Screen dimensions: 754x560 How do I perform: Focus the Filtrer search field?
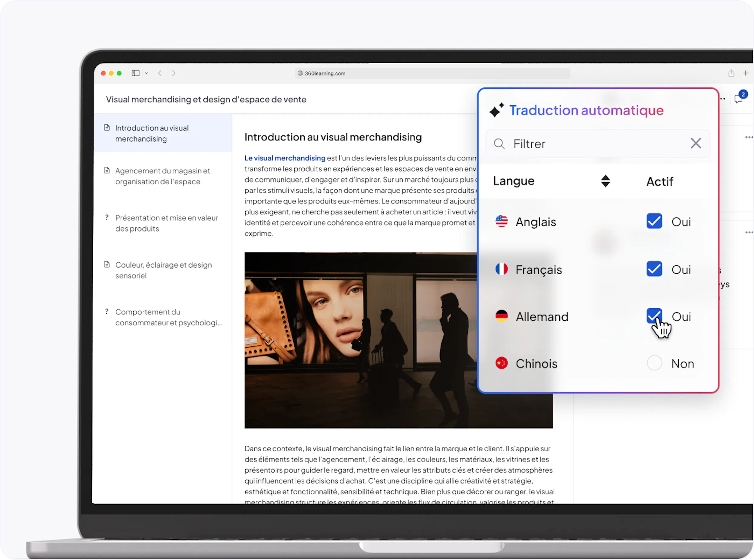coord(598,144)
